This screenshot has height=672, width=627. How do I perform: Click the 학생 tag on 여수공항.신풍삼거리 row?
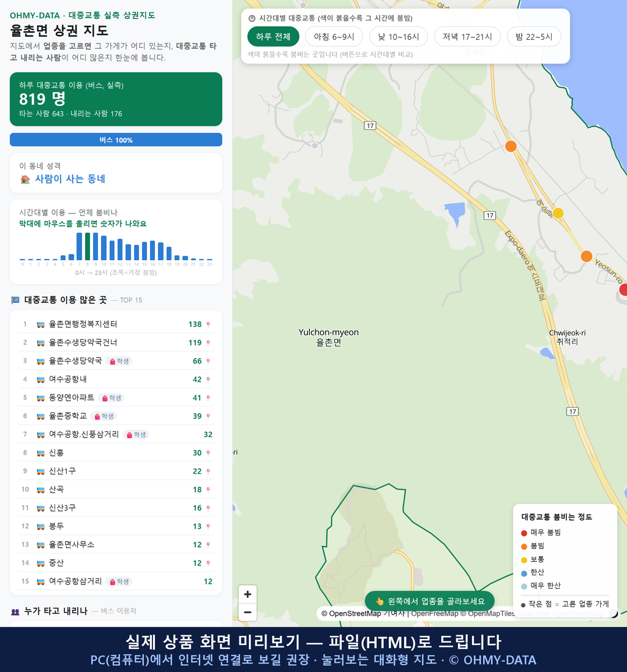136,435
